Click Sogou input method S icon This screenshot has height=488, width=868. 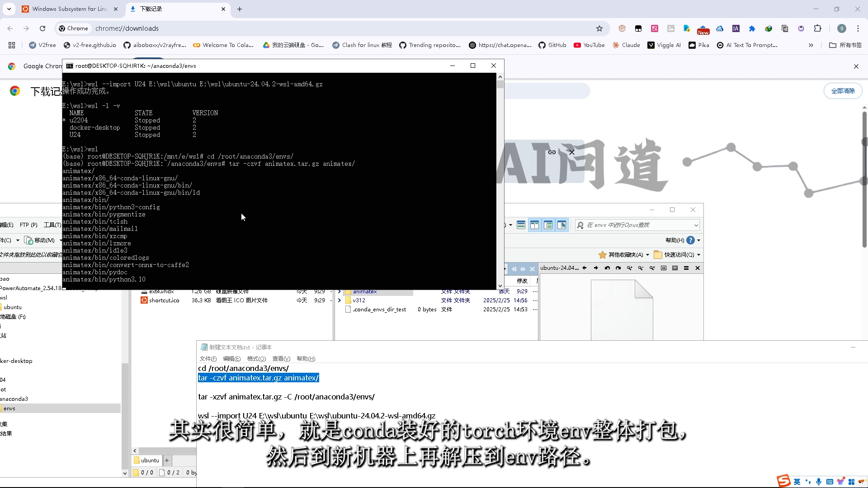pyautogui.click(x=783, y=481)
